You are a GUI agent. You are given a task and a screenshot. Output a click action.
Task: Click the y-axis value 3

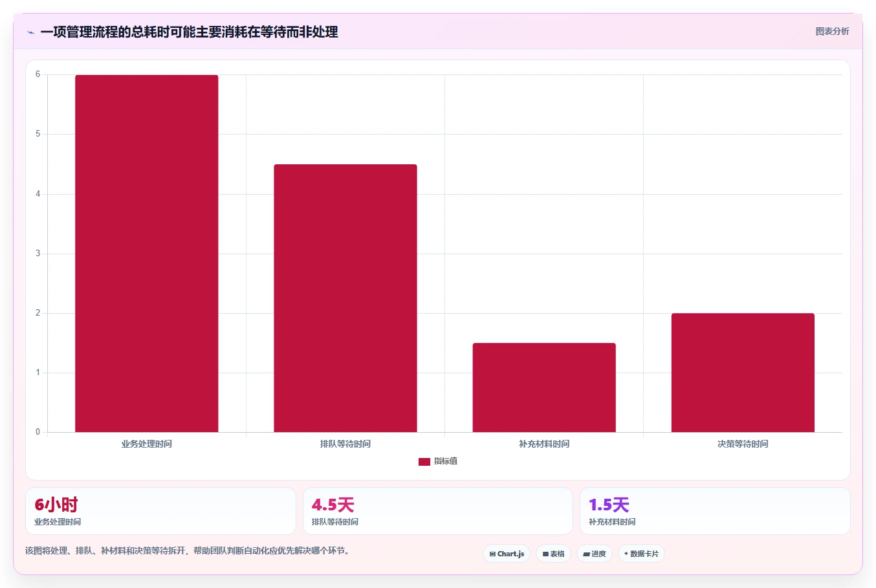38,253
